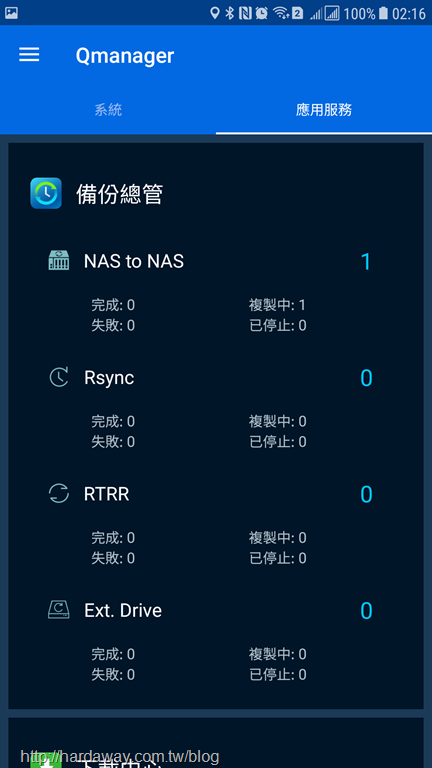The width and height of the screenshot is (432, 768).
Task: Tap the NAS to NAS job count 1
Action: tap(366, 262)
